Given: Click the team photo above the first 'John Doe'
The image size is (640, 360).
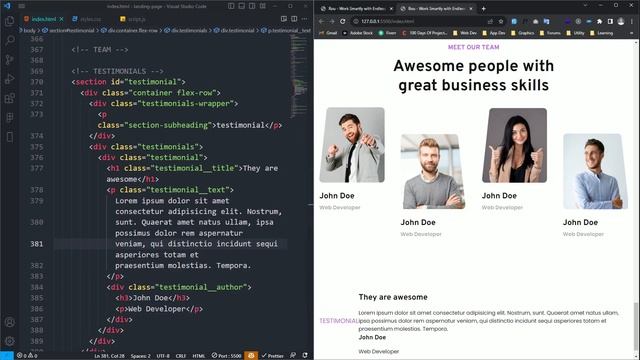Looking at the screenshot, I should [x=352, y=145].
